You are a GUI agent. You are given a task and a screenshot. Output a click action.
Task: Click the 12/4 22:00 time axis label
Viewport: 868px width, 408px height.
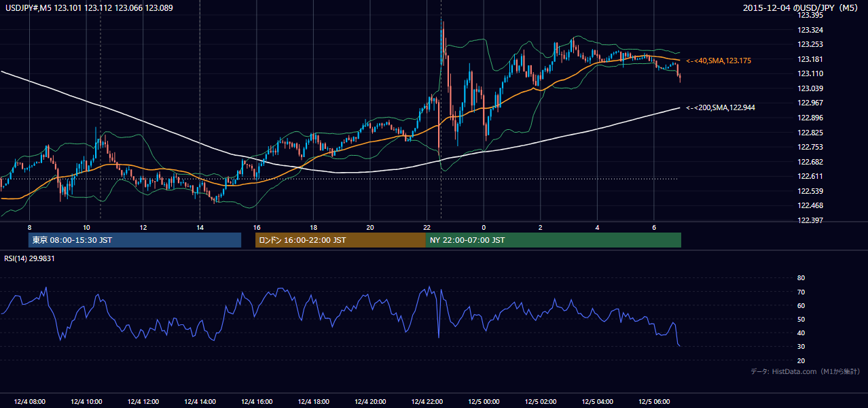pyautogui.click(x=427, y=401)
